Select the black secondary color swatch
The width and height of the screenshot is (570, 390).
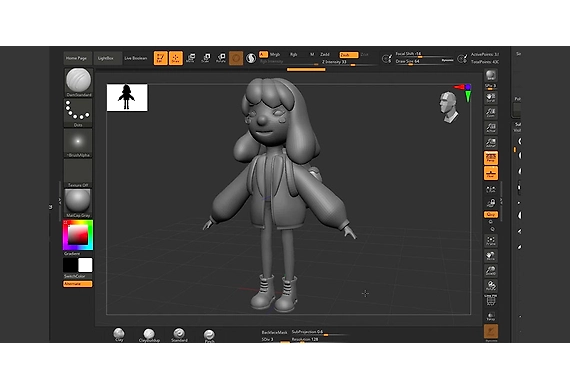point(70,265)
